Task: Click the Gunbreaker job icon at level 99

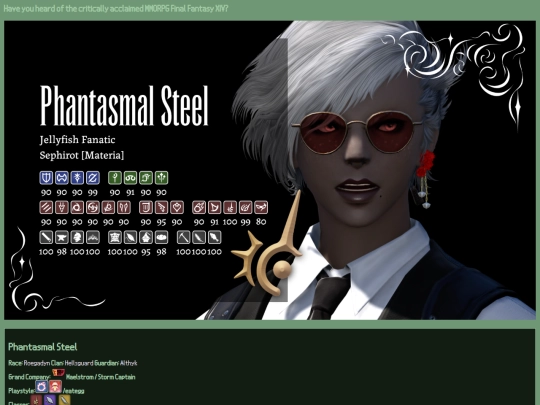Action: pyautogui.click(x=93, y=178)
